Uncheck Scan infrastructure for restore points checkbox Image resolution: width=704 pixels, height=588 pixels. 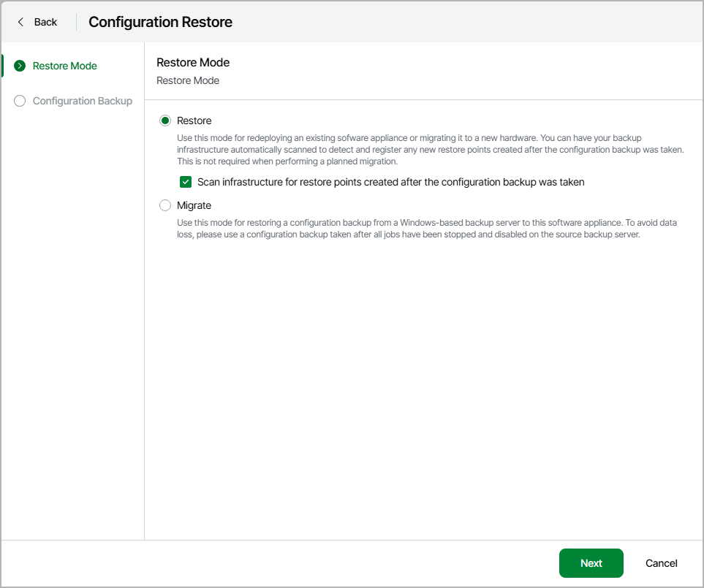(186, 182)
